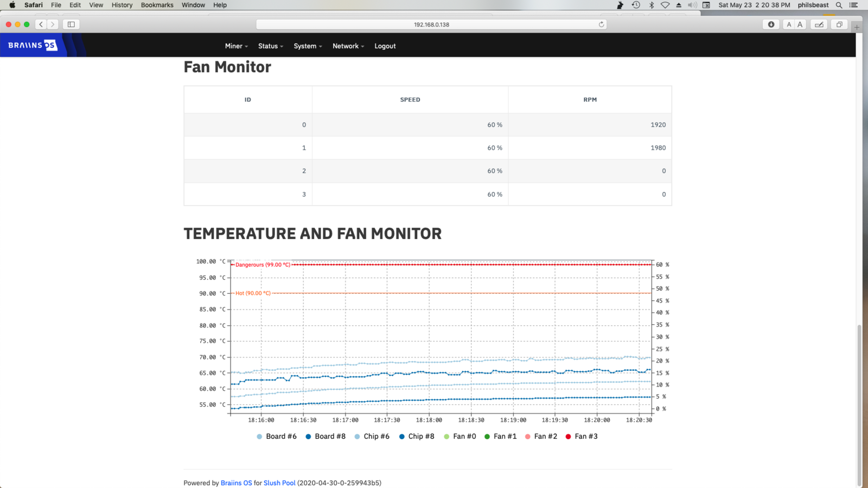Viewport: 868px width, 488px height.
Task: Click the 18:18:00 time axis label
Action: click(429, 420)
